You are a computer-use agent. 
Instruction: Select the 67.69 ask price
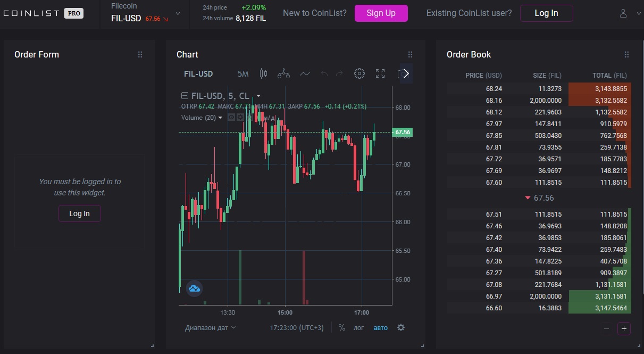[x=494, y=171]
